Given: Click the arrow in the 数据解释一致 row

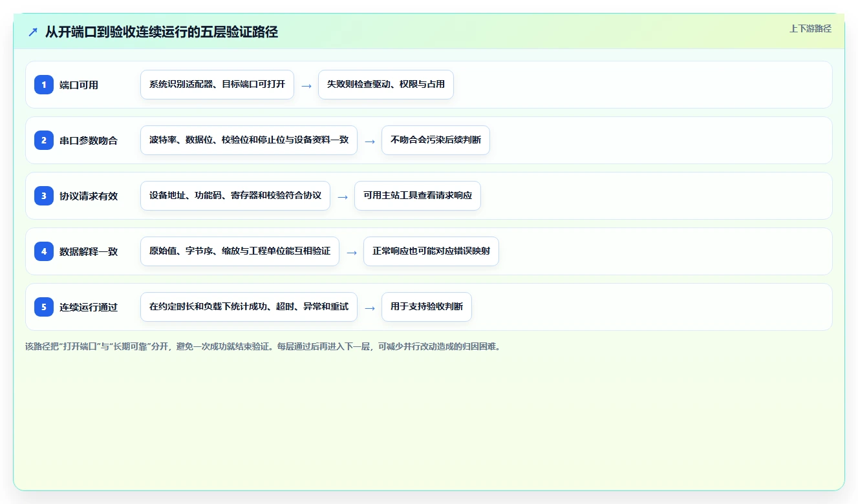Looking at the screenshot, I should (352, 252).
